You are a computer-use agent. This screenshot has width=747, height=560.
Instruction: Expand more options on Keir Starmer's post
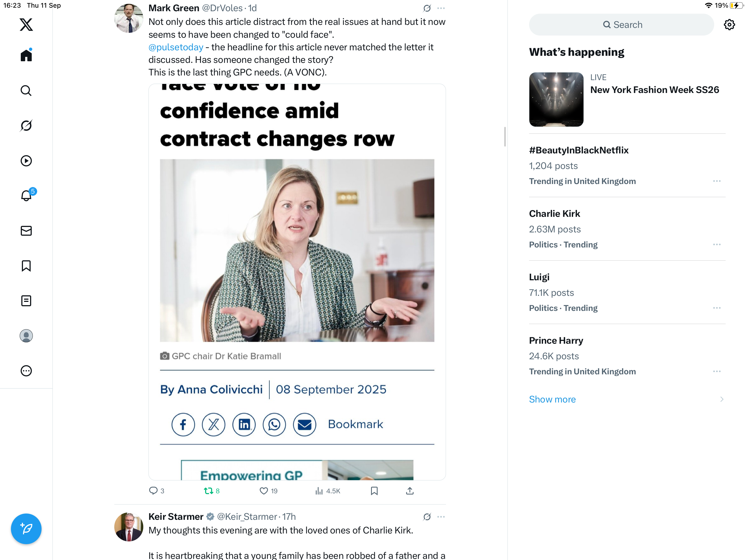coord(441,517)
